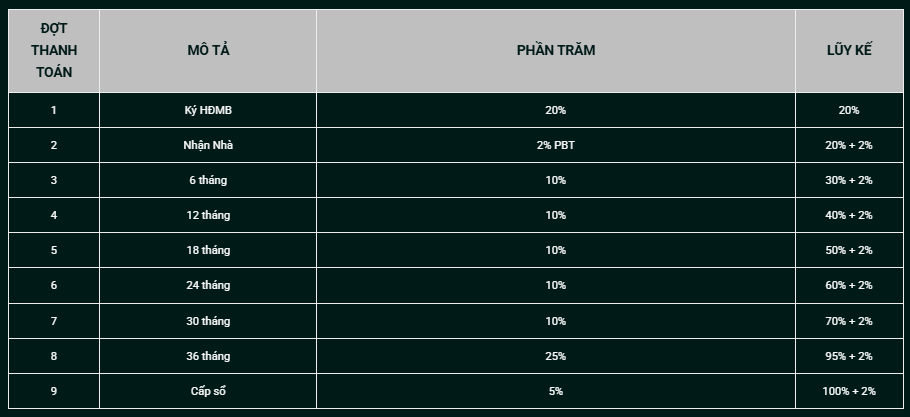Click the 95% + 2% cumulative cell

point(849,356)
